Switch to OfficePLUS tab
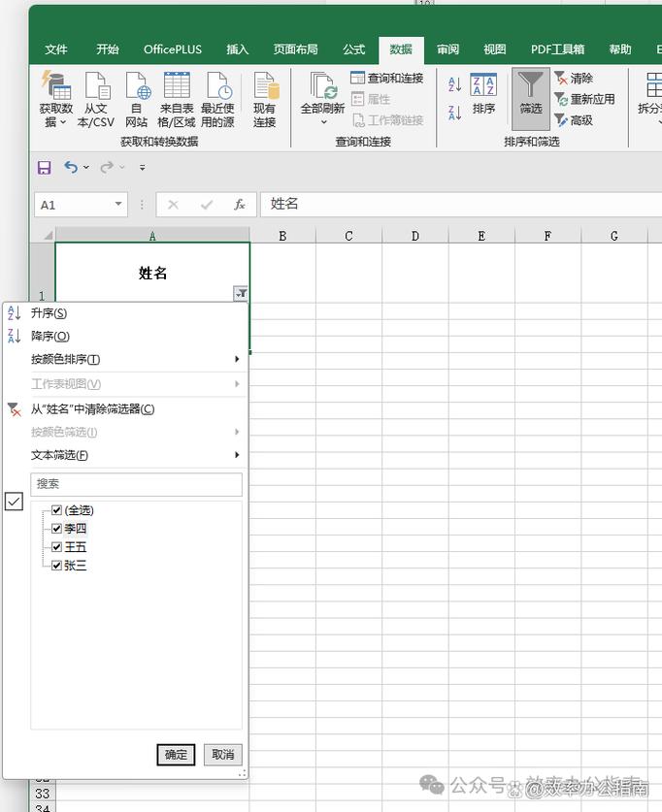 coord(173,49)
